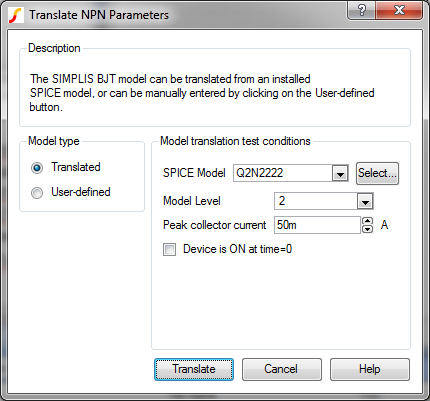Close the Translate NPN Parameters dialog
Screen dimensions: 430x401
[399, 10]
